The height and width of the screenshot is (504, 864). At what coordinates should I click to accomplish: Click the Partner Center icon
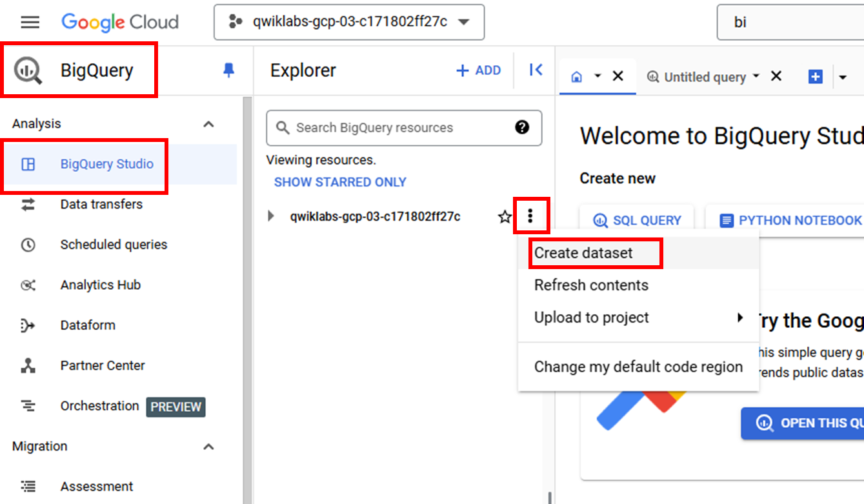(28, 366)
